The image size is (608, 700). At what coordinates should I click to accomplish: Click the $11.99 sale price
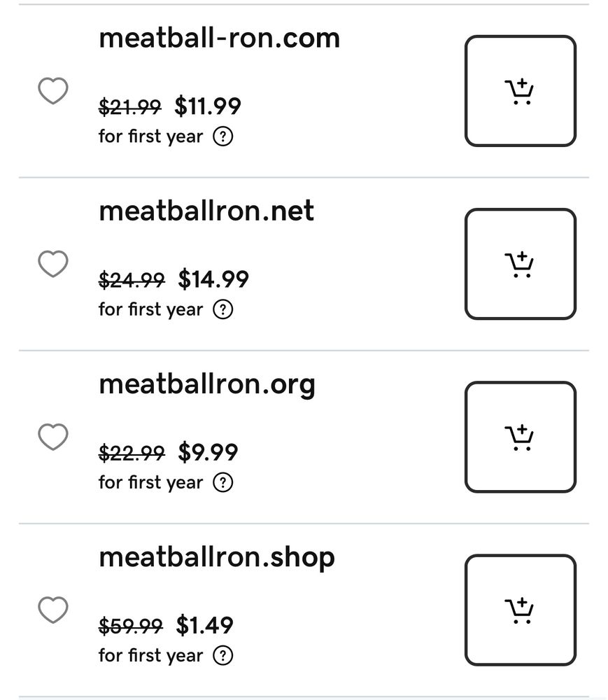pos(208,106)
